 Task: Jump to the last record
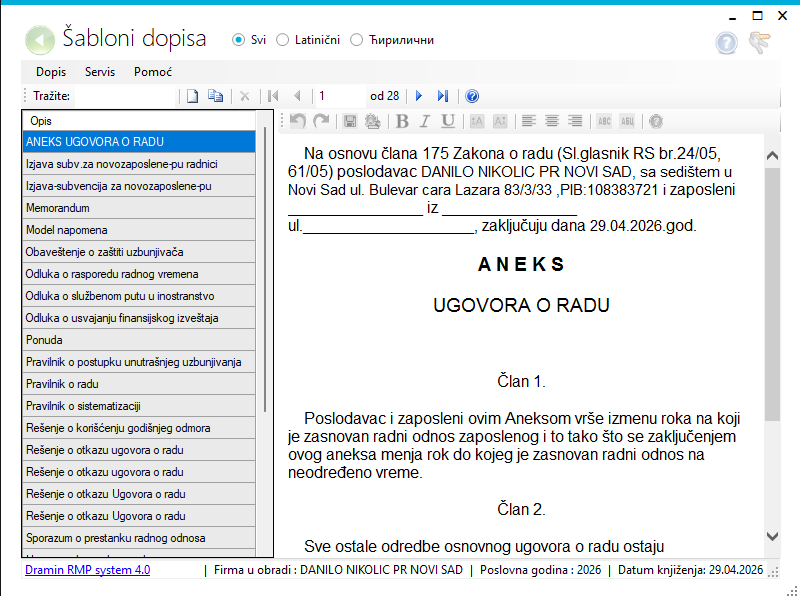(443, 96)
